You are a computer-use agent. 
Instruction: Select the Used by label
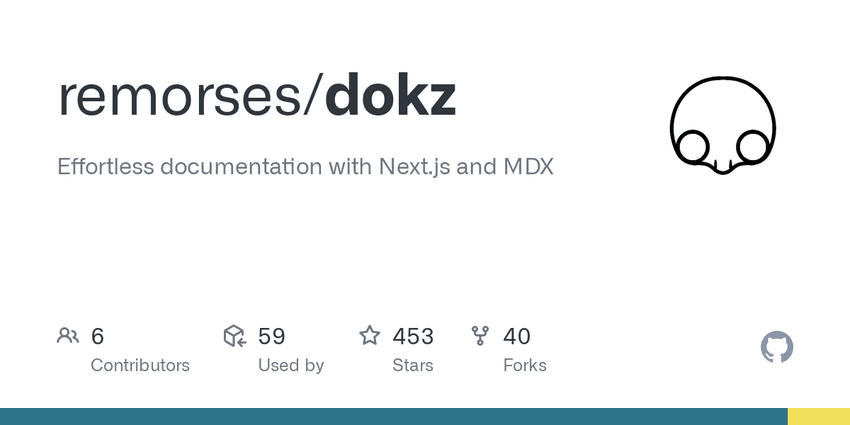(x=291, y=366)
